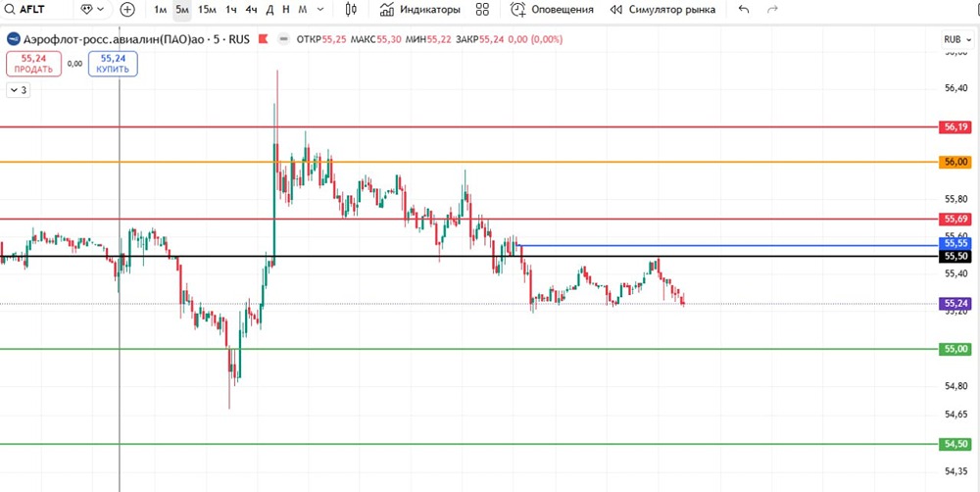Image resolution: width=980 pixels, height=492 pixels.
Task: Select the Н weekly timeframe
Action: tap(286, 10)
